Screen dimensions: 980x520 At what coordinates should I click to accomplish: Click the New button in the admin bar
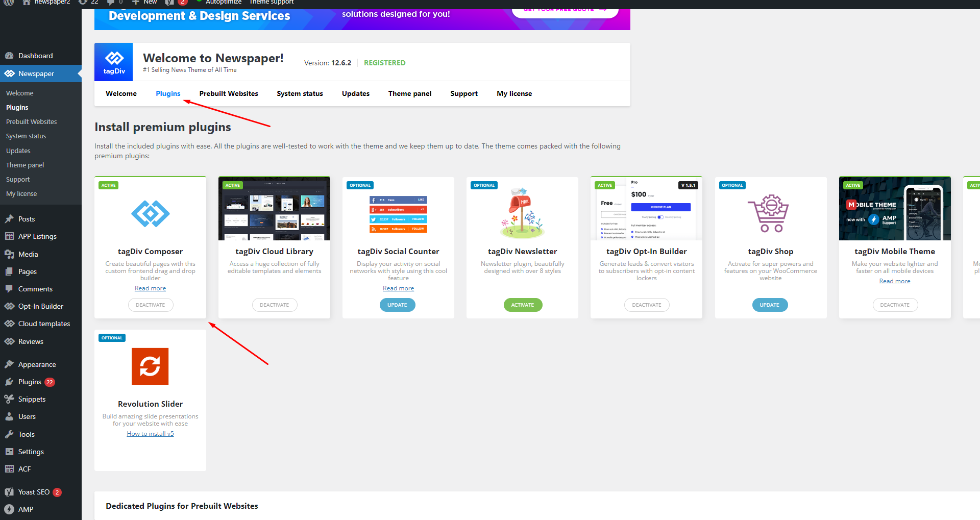click(145, 3)
